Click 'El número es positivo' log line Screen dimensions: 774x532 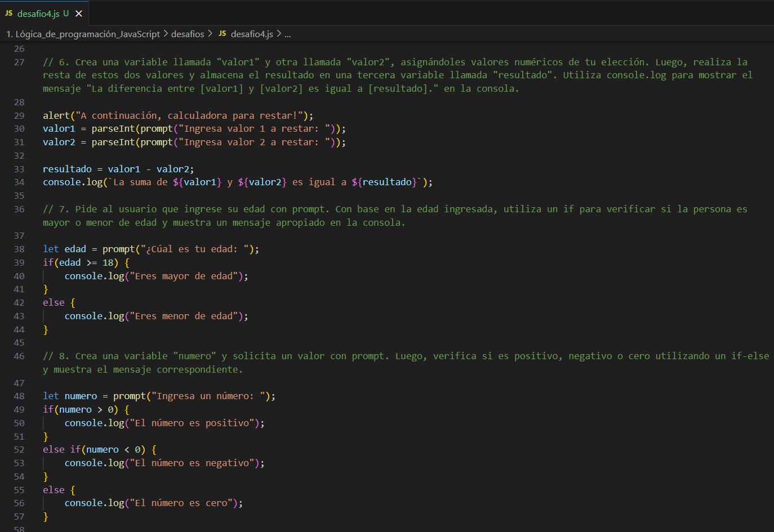pyautogui.click(x=164, y=423)
